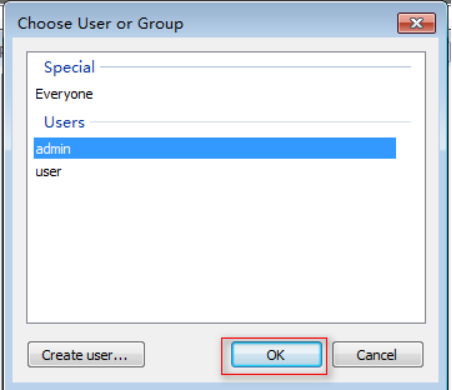
Task: Click the Choose User or Group title text
Action: (x=100, y=24)
